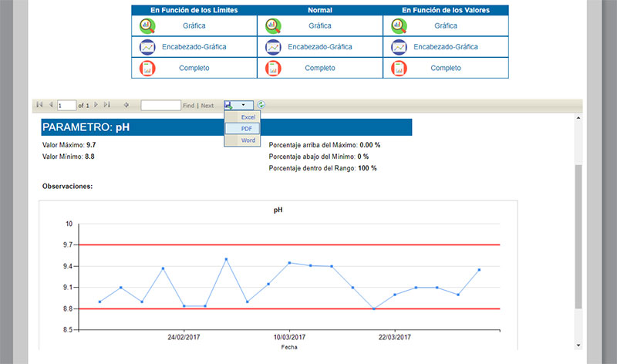Click the 24/02/2017 axis date label

point(184,337)
